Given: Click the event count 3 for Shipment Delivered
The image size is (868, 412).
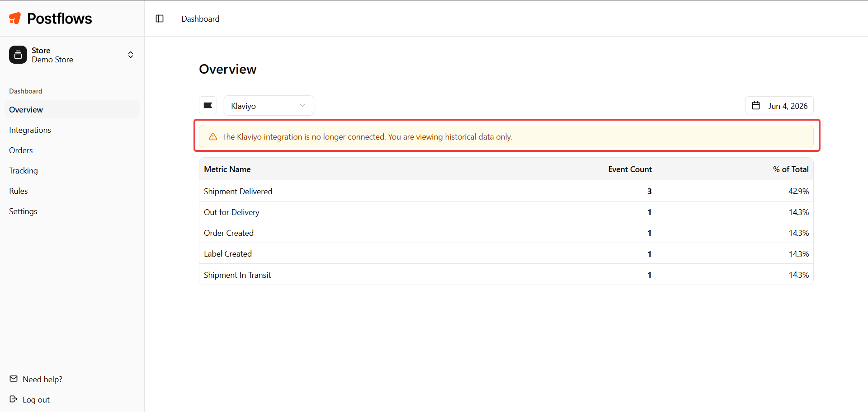Looking at the screenshot, I should point(649,192).
